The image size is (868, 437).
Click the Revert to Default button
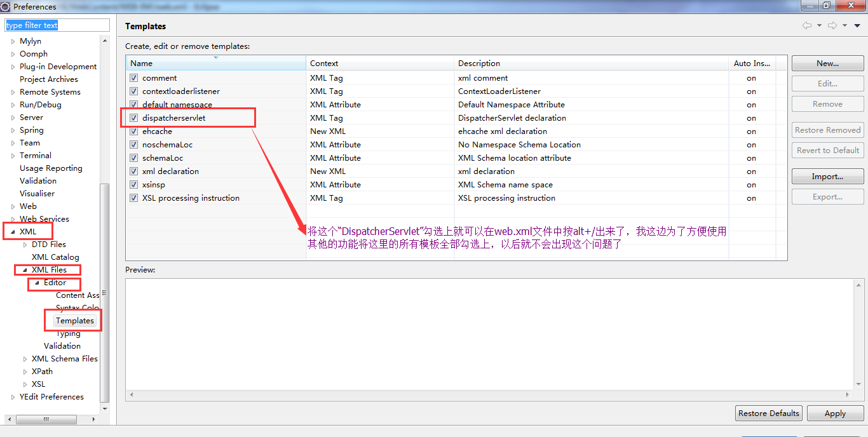pos(827,151)
